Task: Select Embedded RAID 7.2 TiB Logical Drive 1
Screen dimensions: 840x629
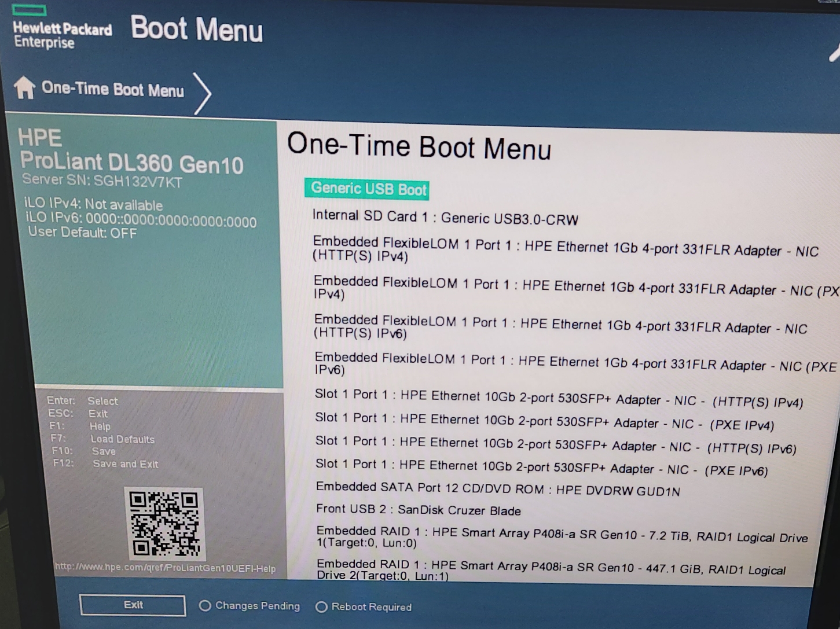Action: 562,536
